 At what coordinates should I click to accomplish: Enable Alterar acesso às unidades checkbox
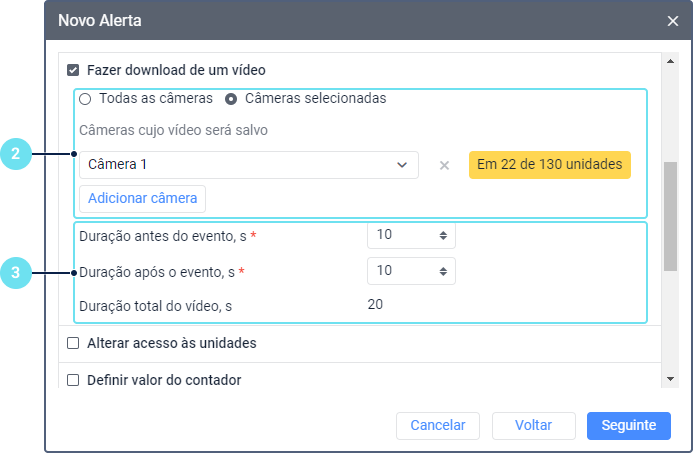(73, 343)
